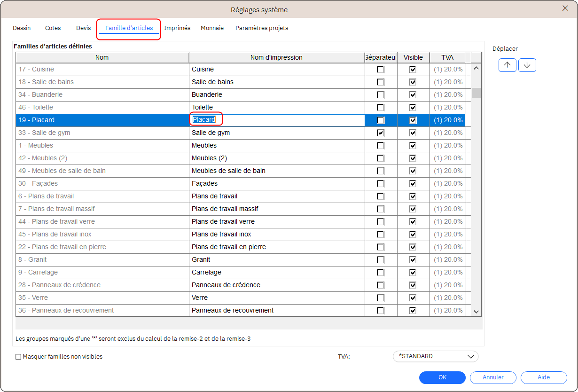Open the TVA *STANDARD dropdown
The image size is (578, 392).
point(435,356)
